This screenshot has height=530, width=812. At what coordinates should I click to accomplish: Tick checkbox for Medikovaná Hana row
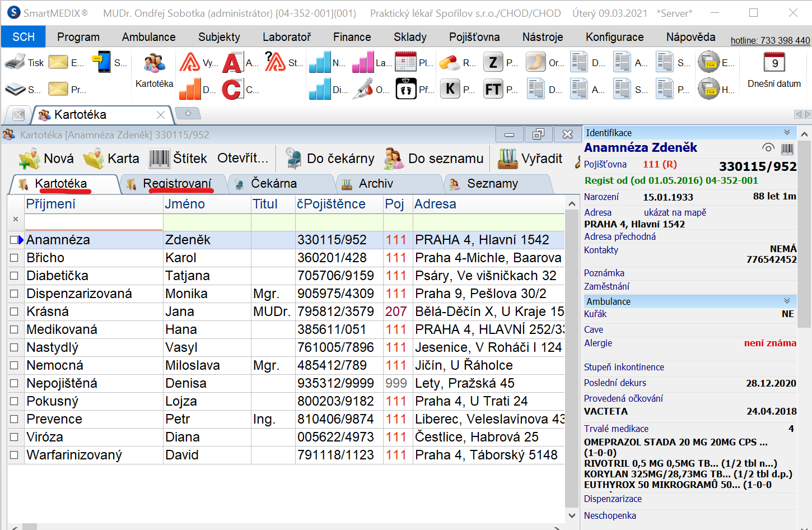[x=14, y=329]
